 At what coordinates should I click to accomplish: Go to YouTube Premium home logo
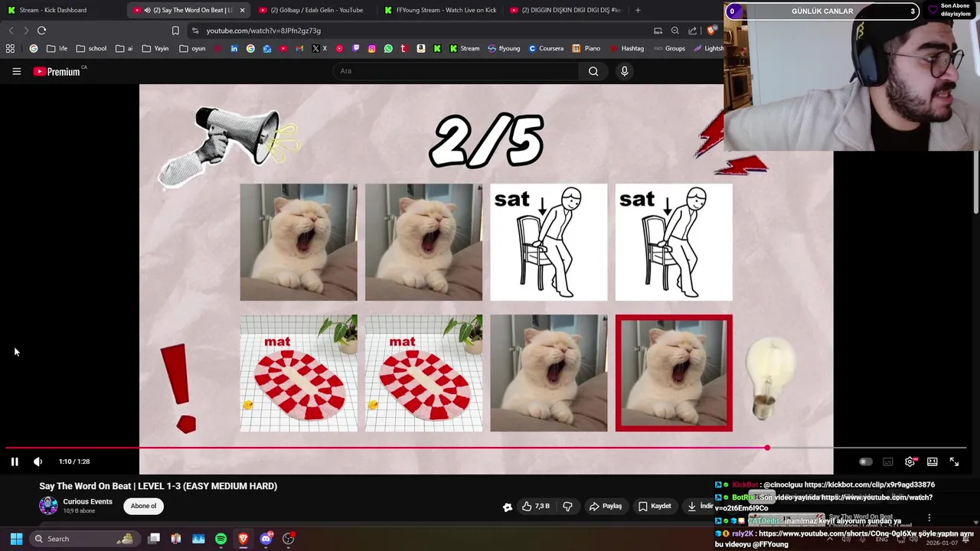click(x=57, y=71)
